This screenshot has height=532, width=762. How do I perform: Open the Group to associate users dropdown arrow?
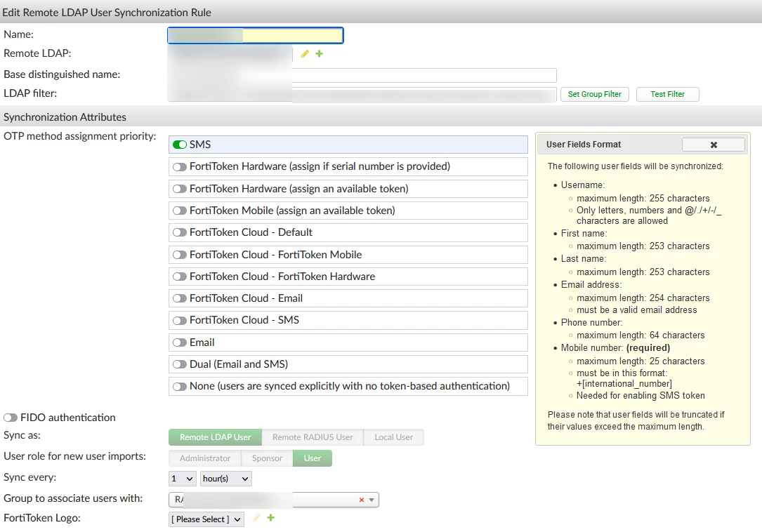click(372, 500)
